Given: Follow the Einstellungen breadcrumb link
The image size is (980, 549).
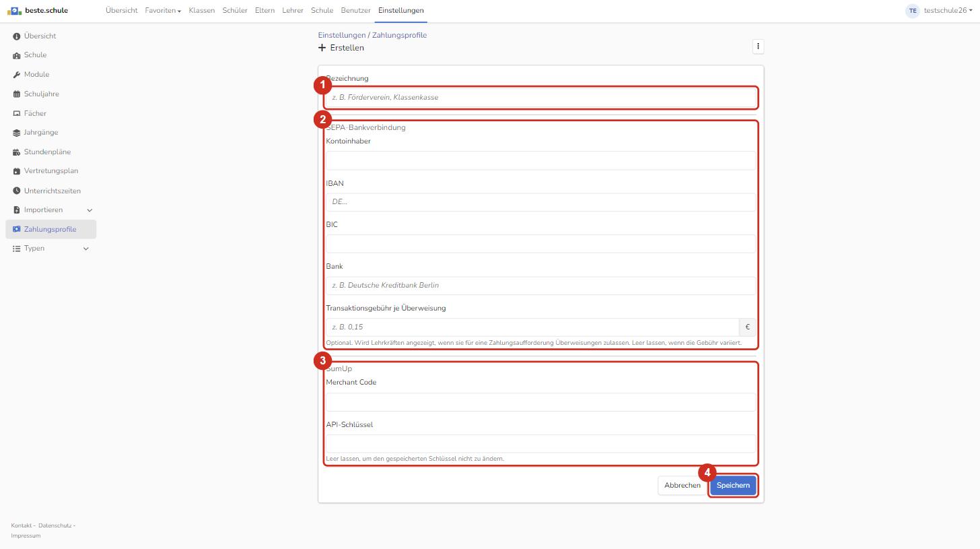Looking at the screenshot, I should click(342, 35).
